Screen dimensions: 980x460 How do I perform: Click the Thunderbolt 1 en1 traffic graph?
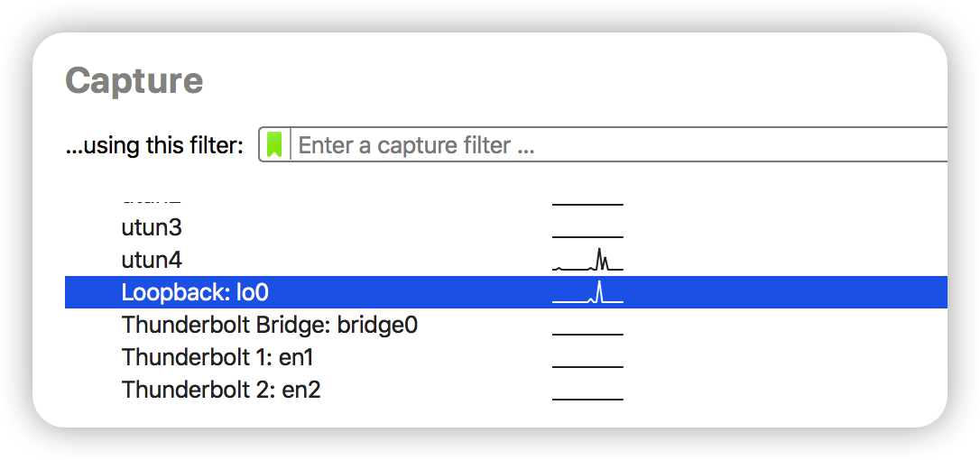(x=587, y=359)
